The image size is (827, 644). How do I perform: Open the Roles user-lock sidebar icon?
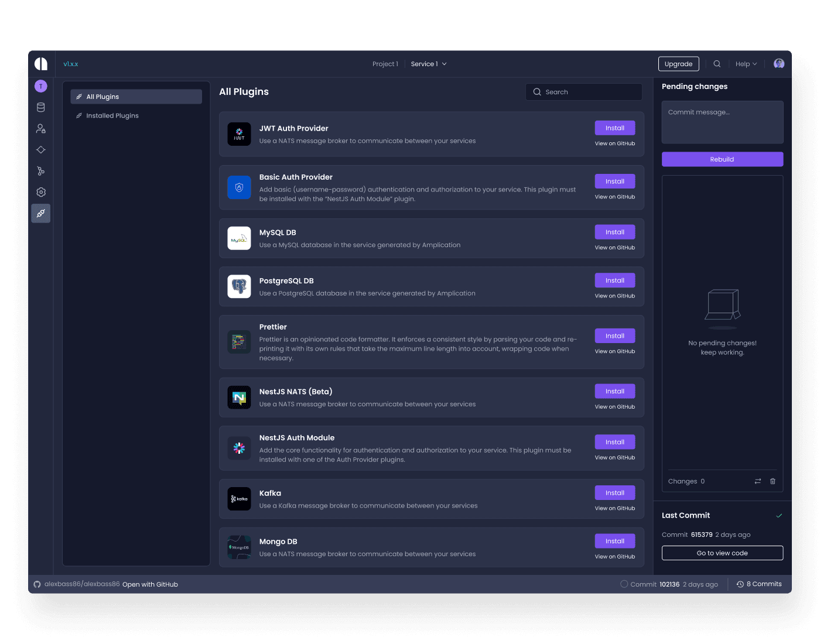41,128
